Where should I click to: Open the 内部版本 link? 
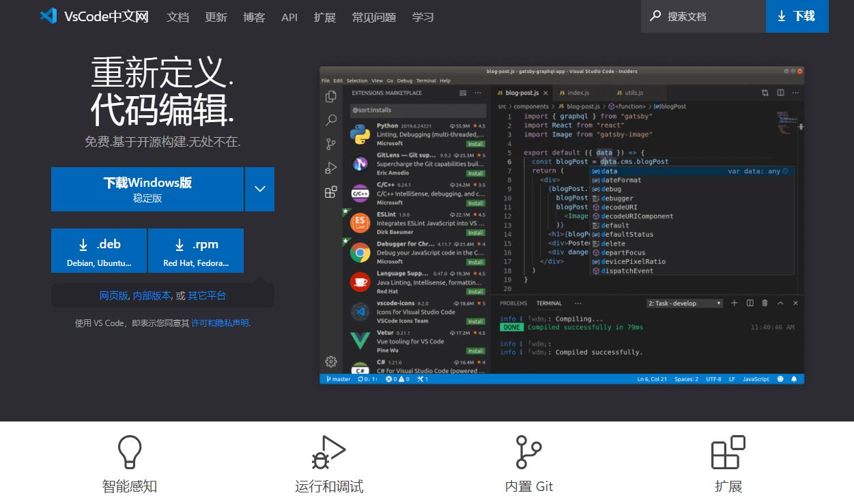[152, 295]
